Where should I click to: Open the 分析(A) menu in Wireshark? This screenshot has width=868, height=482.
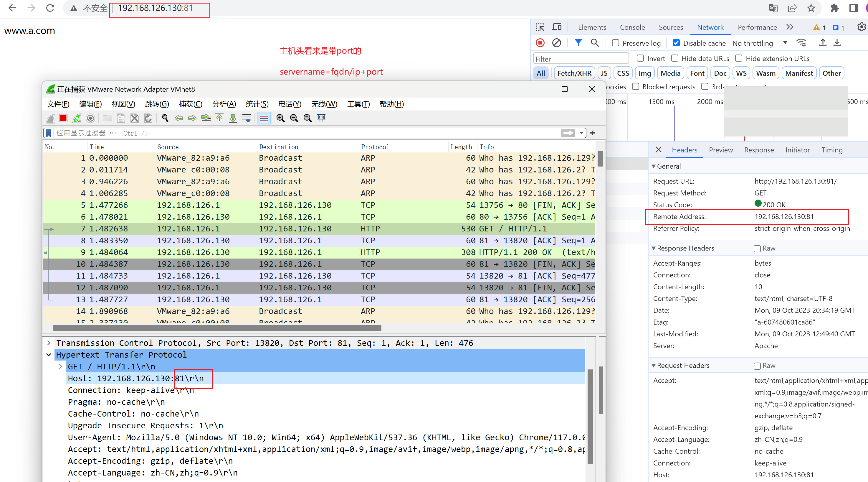[224, 104]
